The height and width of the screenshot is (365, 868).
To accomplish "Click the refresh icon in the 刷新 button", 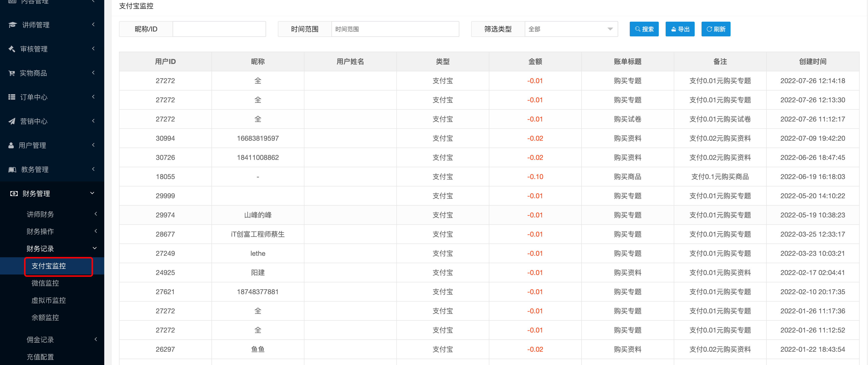I will coord(709,29).
